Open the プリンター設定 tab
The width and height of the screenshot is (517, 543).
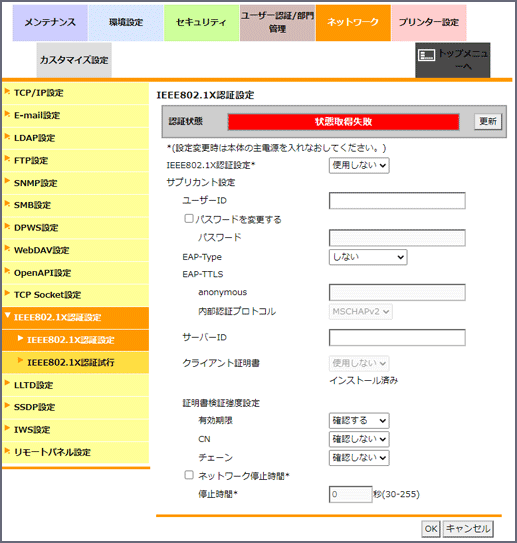coord(429,23)
